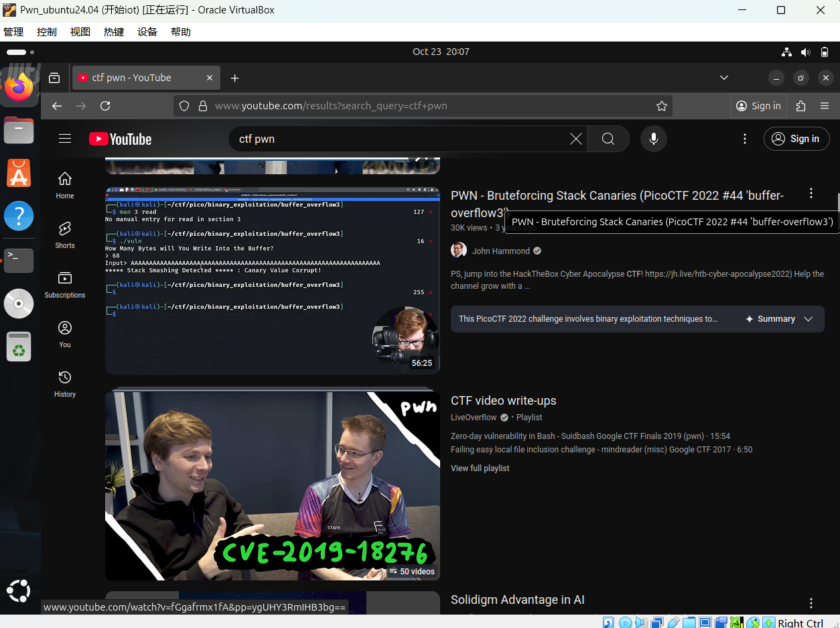
Task: Open Subscriptions from the sidebar
Action: pos(65,284)
